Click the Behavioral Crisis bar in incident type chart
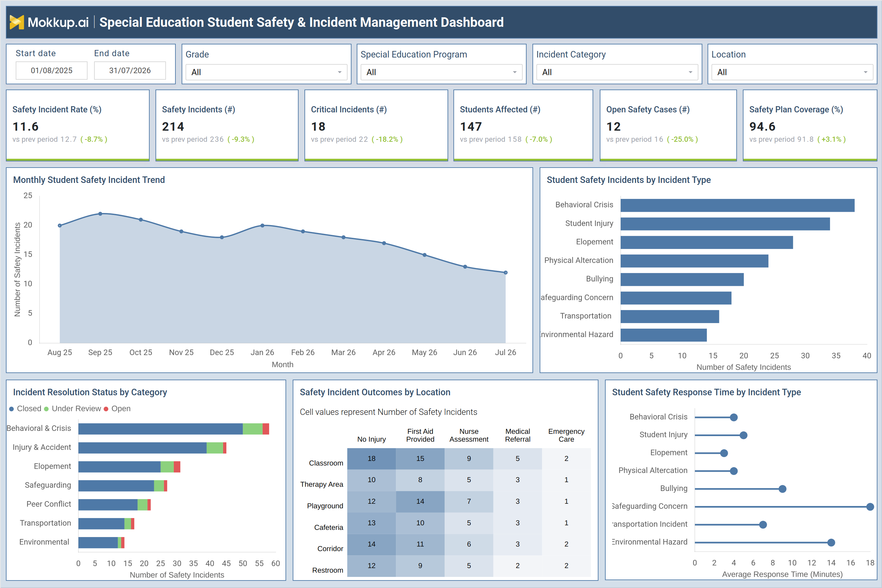Screen dimensions: 882x588 pos(738,205)
